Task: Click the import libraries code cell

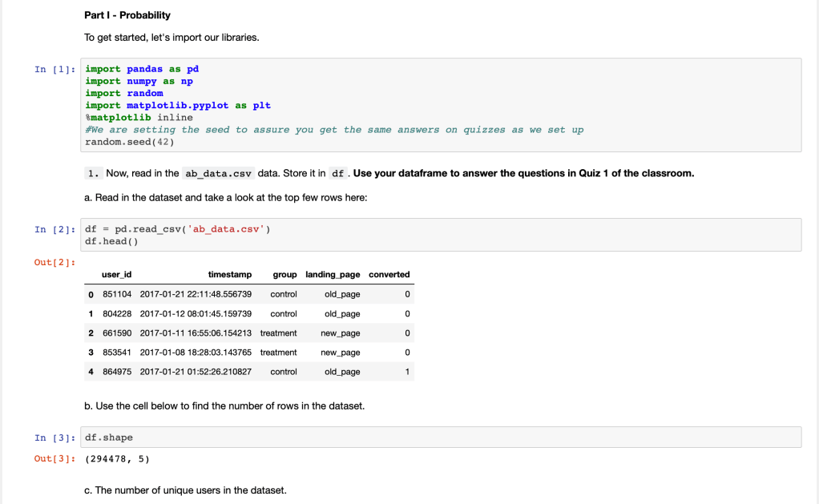Action: tap(442, 105)
